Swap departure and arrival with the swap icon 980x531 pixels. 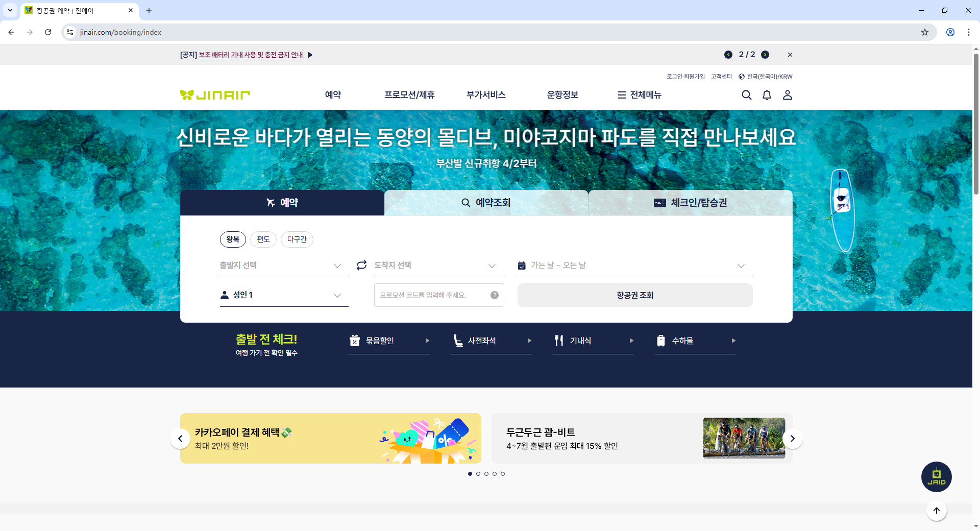[x=361, y=265]
